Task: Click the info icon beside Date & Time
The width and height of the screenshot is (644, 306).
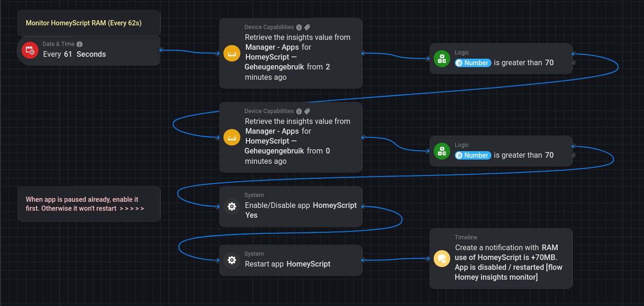Action: [80, 44]
